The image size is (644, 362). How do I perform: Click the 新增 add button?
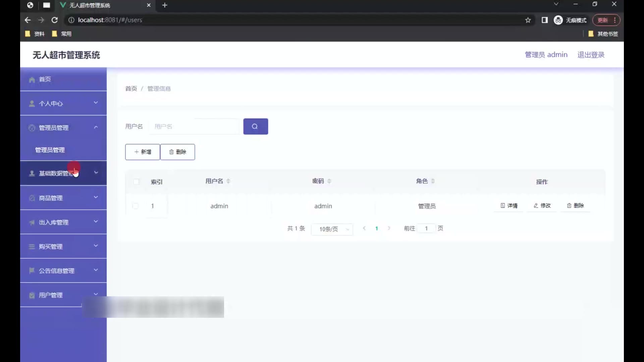point(143,152)
